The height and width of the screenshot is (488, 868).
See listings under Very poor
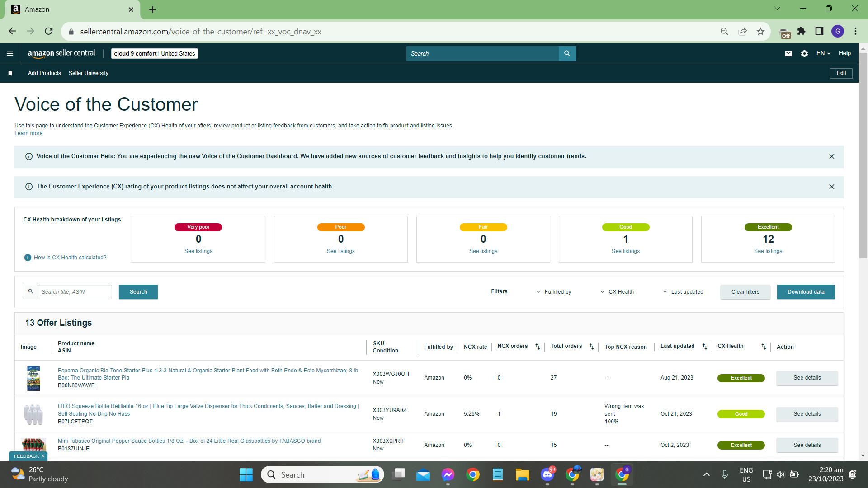coord(198,251)
